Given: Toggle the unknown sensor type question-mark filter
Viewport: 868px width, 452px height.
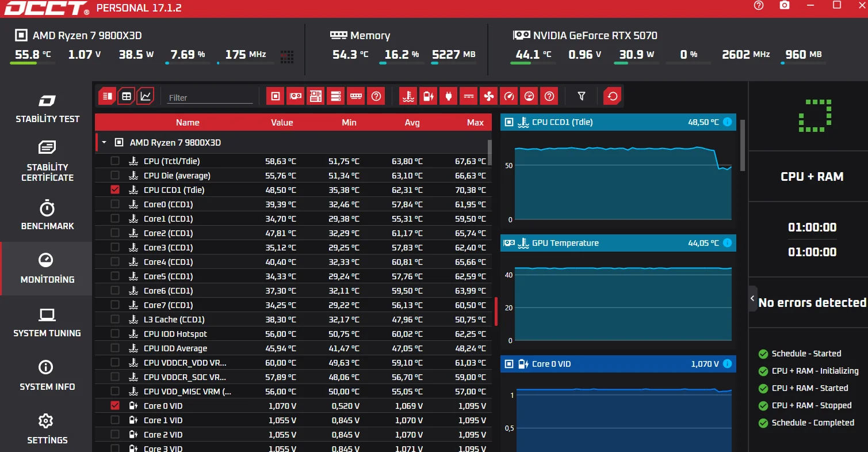Looking at the screenshot, I should pyautogui.click(x=549, y=96).
